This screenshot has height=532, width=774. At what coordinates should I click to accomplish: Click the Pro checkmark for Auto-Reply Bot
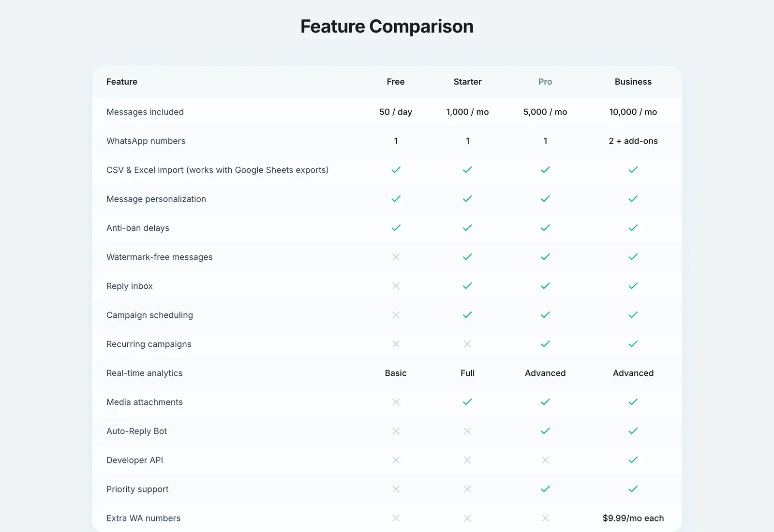click(x=545, y=431)
